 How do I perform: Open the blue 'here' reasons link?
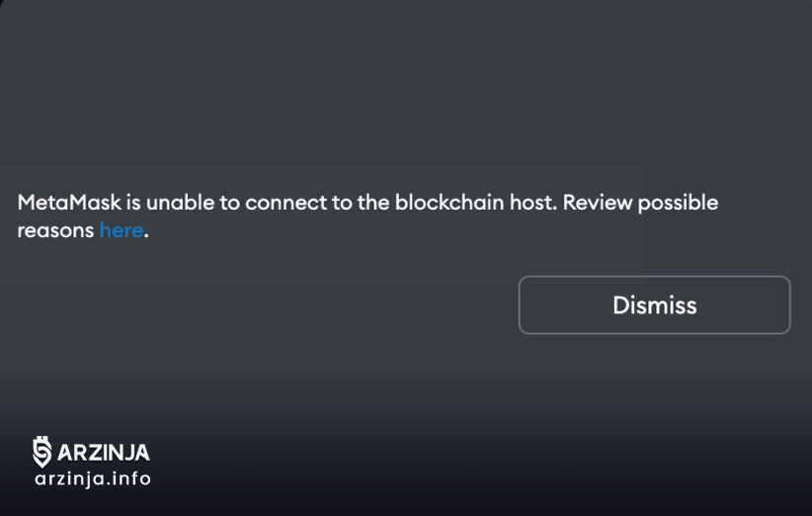[122, 230]
